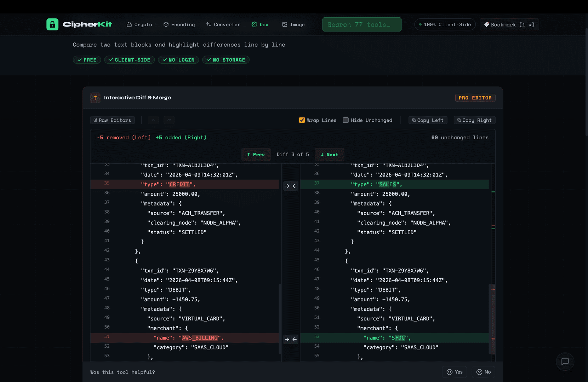
Task: Push AWS_BILLING line right using the right arrow
Action: click(x=287, y=340)
